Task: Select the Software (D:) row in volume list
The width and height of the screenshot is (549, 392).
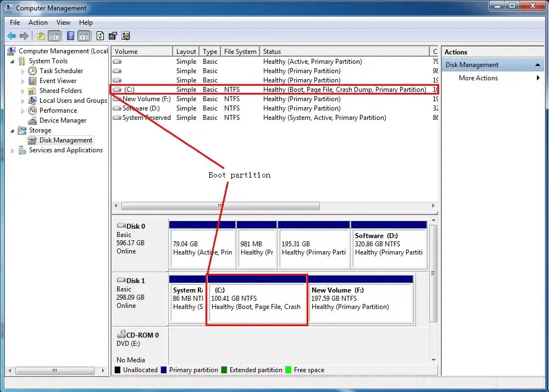Action: pyautogui.click(x=275, y=108)
